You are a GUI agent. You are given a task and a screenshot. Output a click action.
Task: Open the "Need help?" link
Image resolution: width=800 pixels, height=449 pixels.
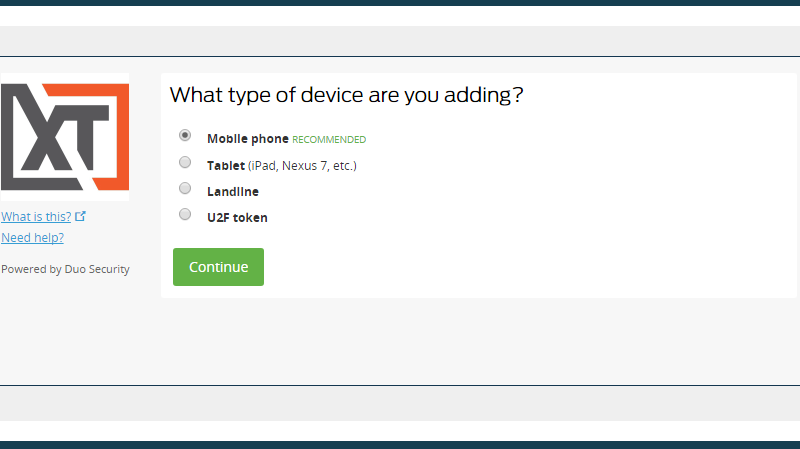click(33, 238)
